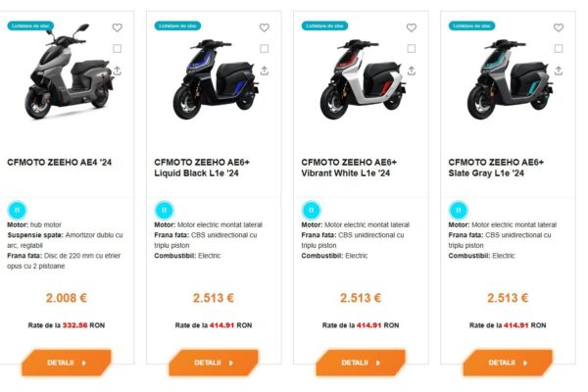View DETALII for AE6+ Vibrant White
The image size is (588, 392).
361,363
